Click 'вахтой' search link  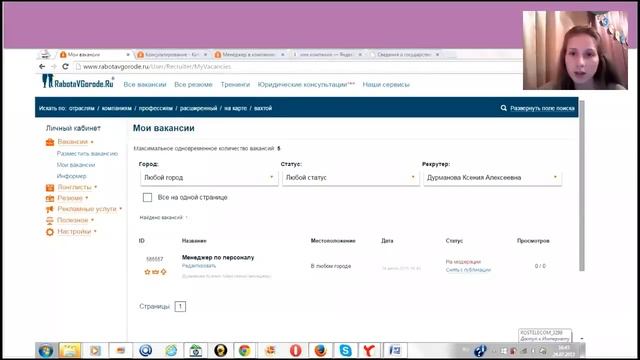coord(263,108)
